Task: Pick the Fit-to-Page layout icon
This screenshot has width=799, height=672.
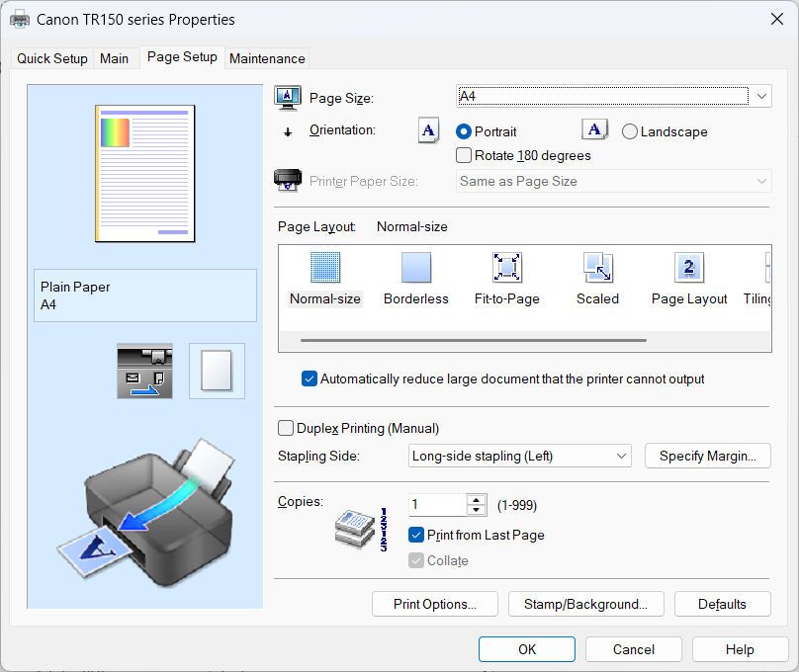Action: [506, 267]
